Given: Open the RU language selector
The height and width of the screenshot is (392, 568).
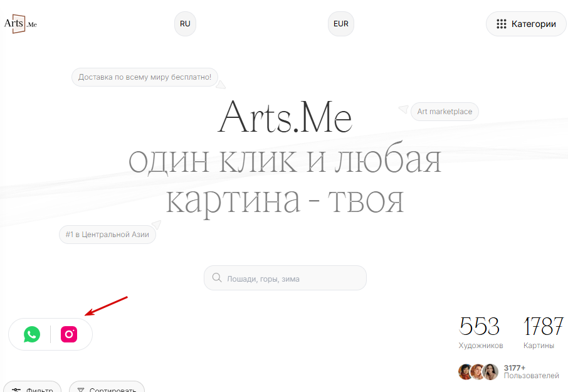Looking at the screenshot, I should 185,24.
